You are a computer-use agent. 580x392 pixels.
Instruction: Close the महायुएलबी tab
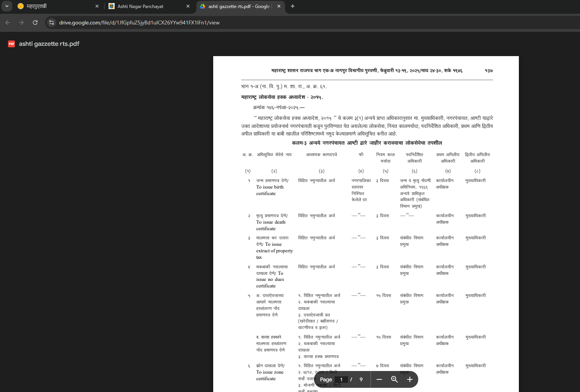tap(97, 6)
